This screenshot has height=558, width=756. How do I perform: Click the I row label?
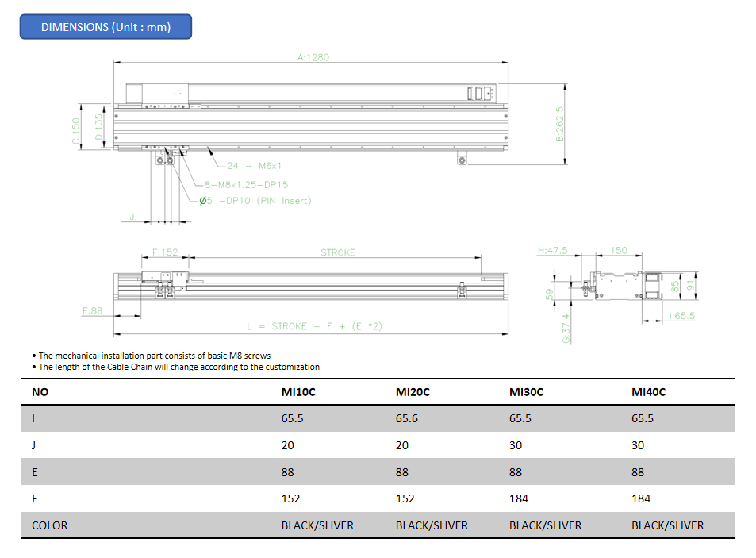coord(33,418)
